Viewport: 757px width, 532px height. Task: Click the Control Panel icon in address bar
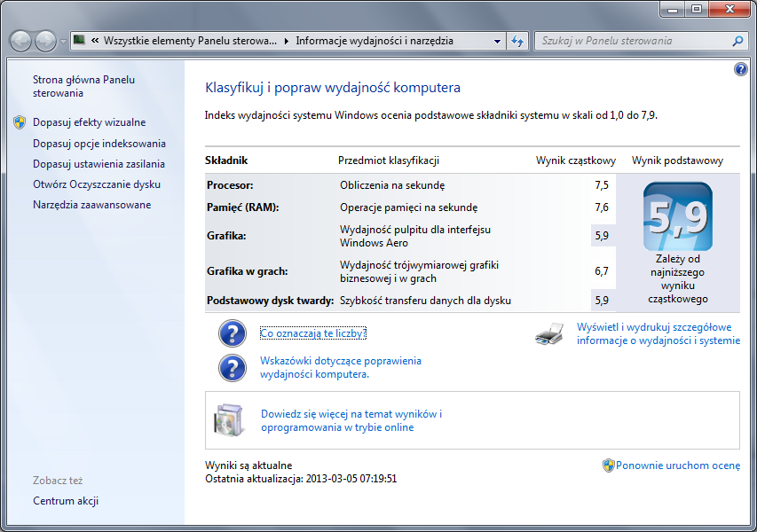coord(80,40)
